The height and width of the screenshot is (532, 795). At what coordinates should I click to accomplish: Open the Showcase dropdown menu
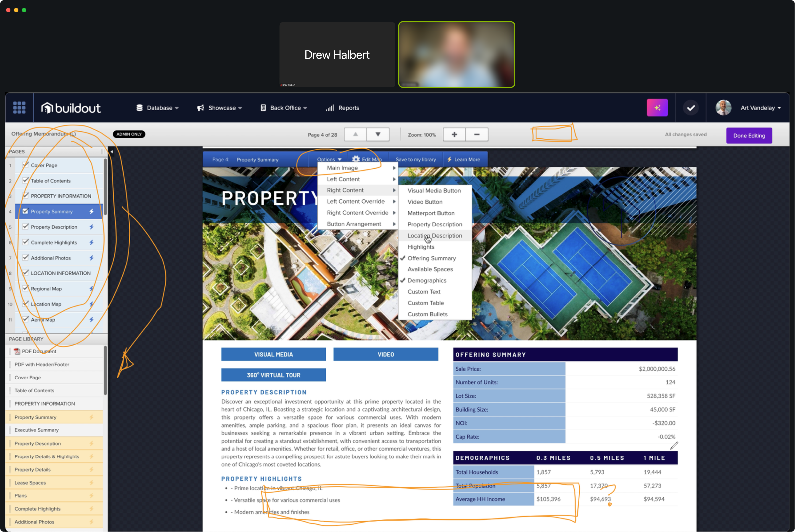point(220,108)
